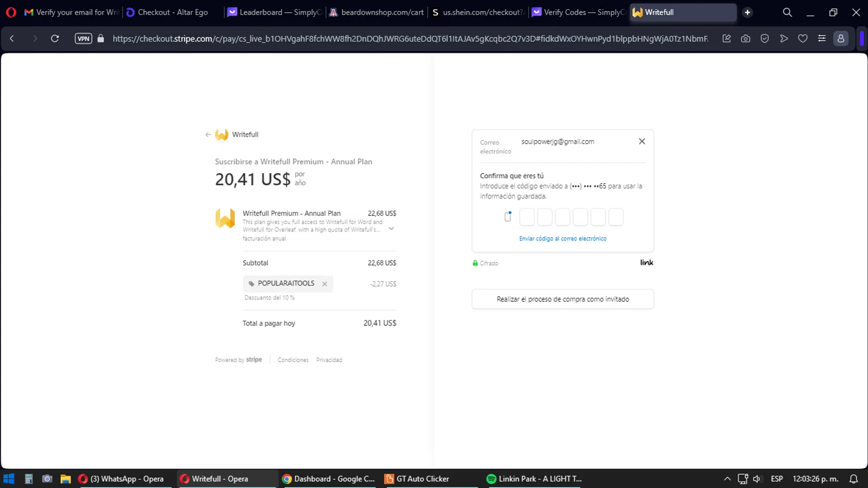Toggle the VPN badge in address bar

coord(83,39)
